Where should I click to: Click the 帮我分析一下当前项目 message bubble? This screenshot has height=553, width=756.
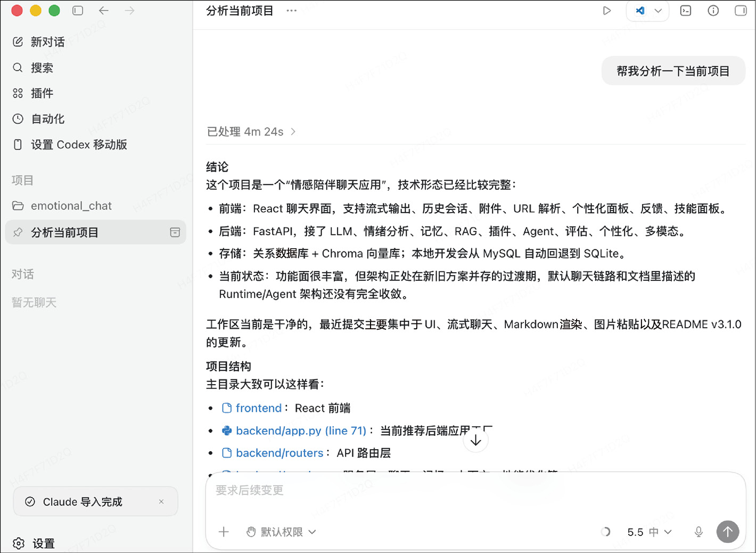point(673,71)
